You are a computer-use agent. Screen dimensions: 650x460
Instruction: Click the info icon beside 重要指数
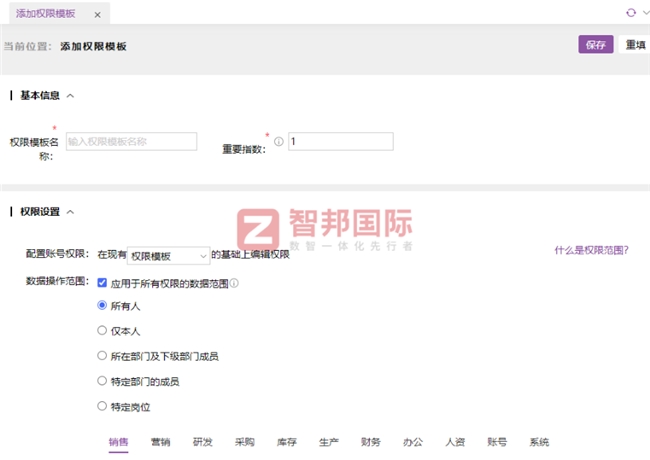(279, 142)
